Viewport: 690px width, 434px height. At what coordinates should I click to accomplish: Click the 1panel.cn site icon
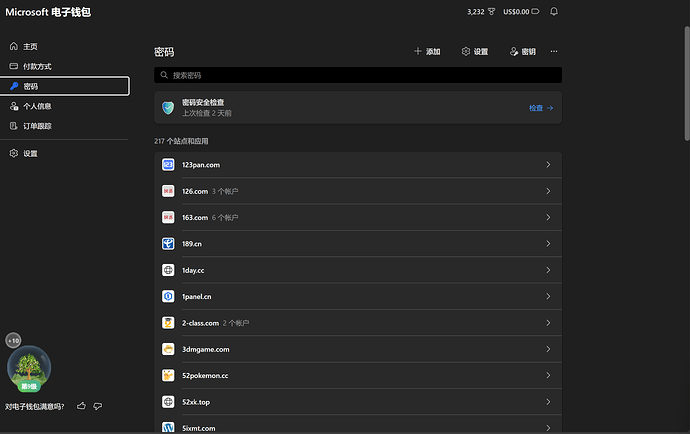click(168, 296)
